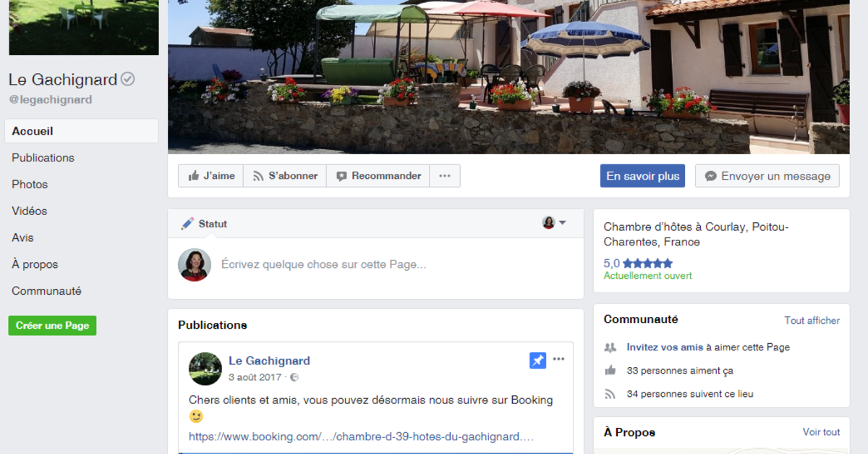Open the post options three-dot menu

(x=559, y=359)
